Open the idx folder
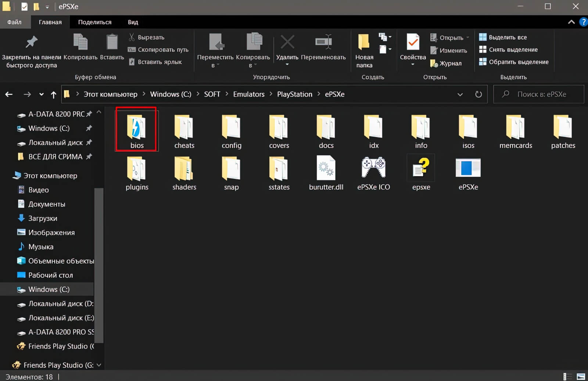This screenshot has width=588, height=381. pos(374,132)
